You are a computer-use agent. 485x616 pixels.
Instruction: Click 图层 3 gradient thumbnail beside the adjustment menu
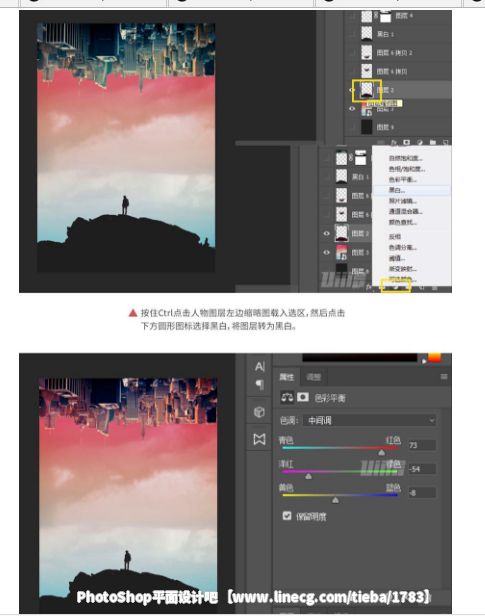tap(341, 252)
